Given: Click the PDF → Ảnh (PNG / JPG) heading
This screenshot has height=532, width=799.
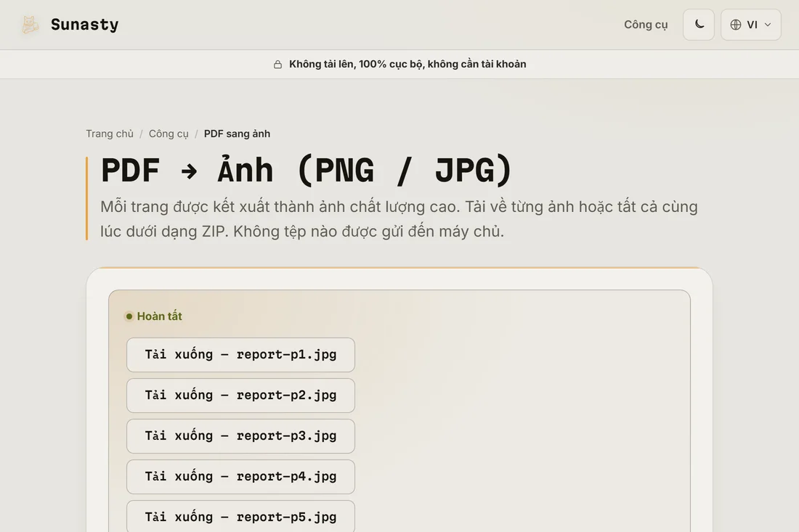Looking at the screenshot, I should (307, 171).
